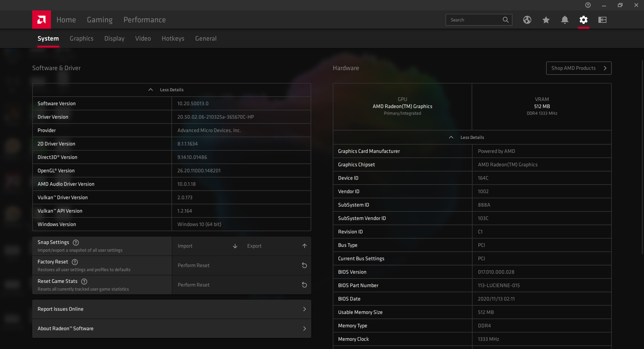Viewport: 644px width, 349px height.
Task: Click Device ID value 164C
Action: click(x=483, y=178)
